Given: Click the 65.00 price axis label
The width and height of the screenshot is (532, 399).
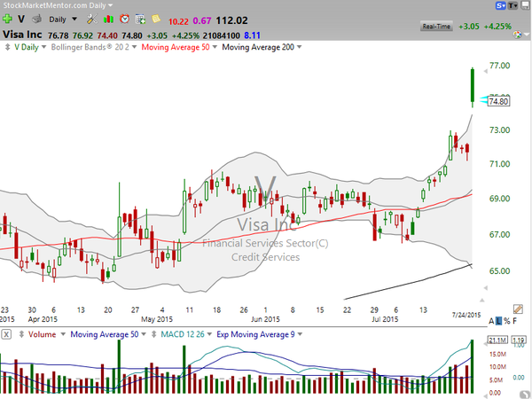Looking at the screenshot, I should pos(499,270).
